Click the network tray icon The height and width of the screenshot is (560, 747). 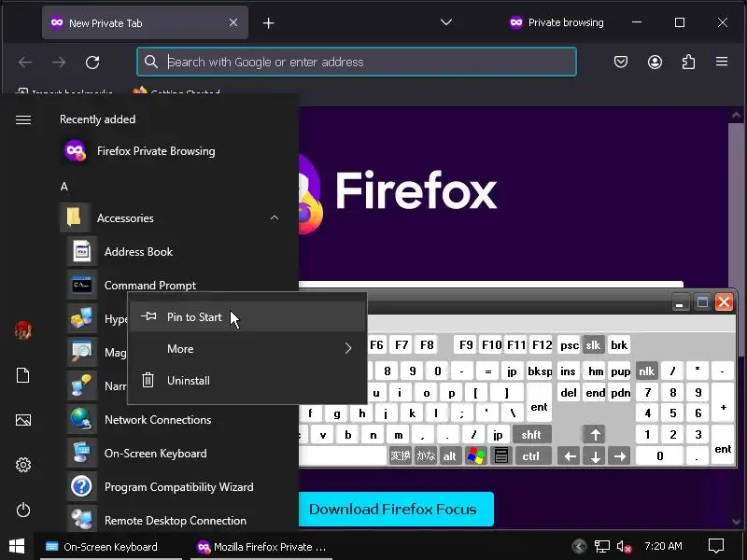coord(601,547)
